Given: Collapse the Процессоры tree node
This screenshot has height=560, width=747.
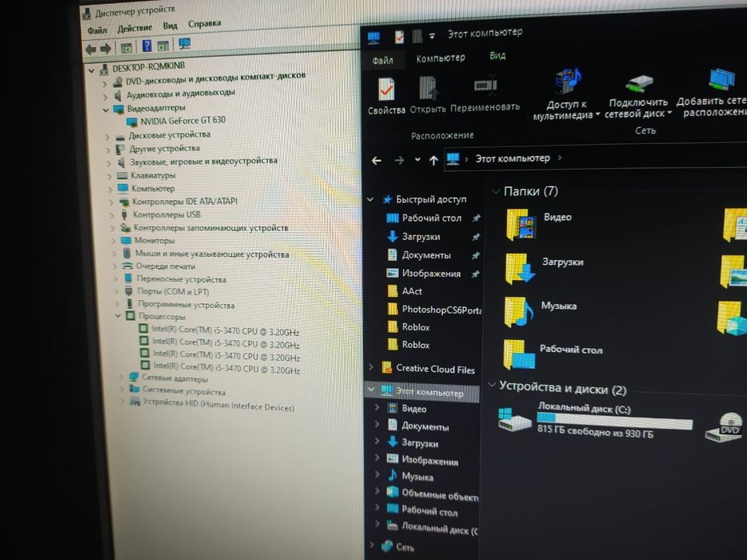Looking at the screenshot, I should (x=118, y=316).
